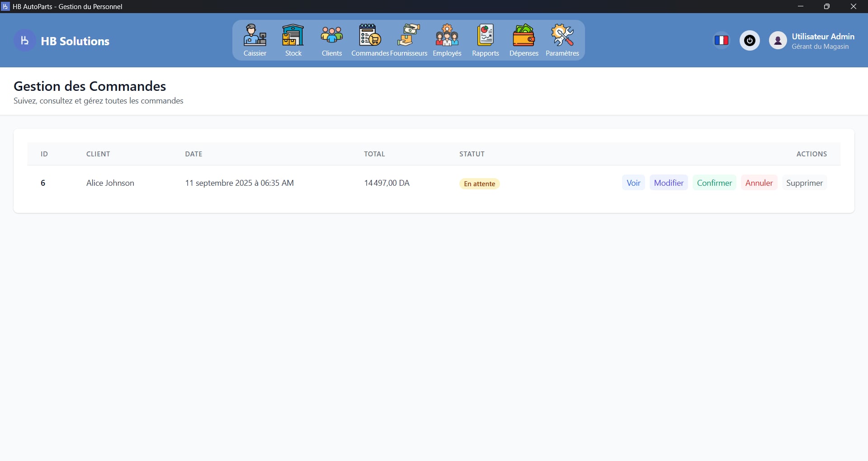Annuler order number 6

click(x=759, y=183)
